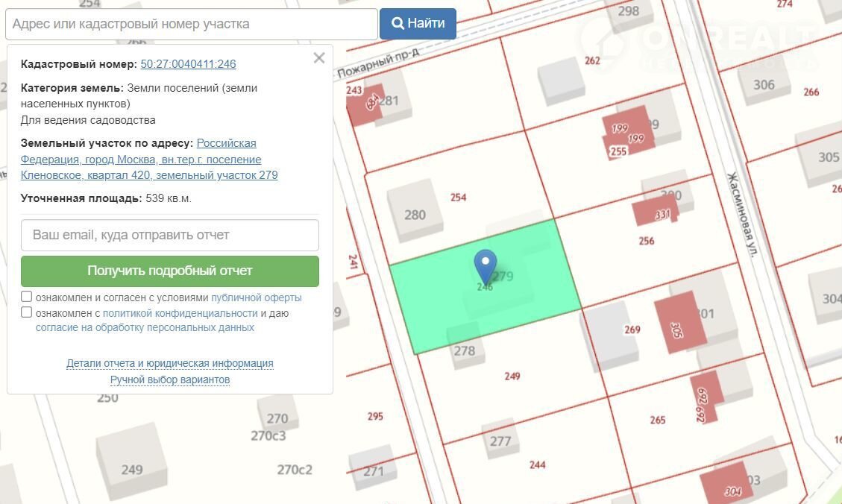Open the публичной оферты link
The height and width of the screenshot is (504, 842).
click(256, 297)
